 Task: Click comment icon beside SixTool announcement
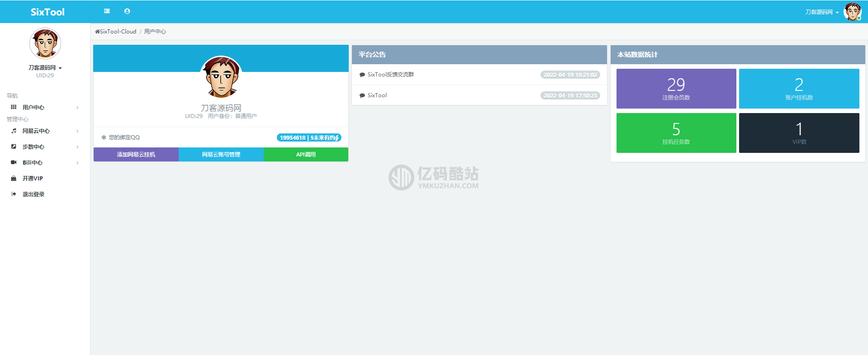pyautogui.click(x=362, y=95)
